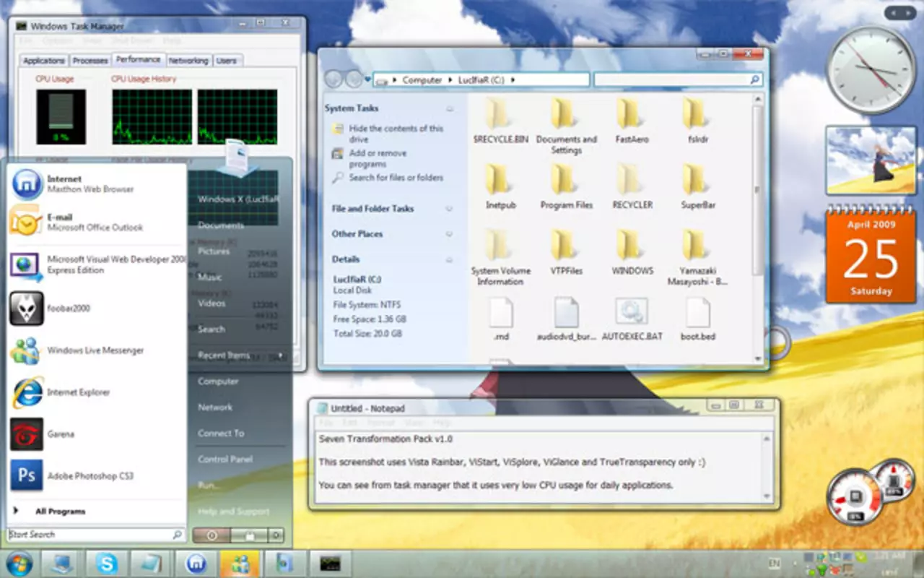Viewport: 924px width, 578px height.
Task: Switch to the Processes tab in Task Manager
Action: (90, 61)
